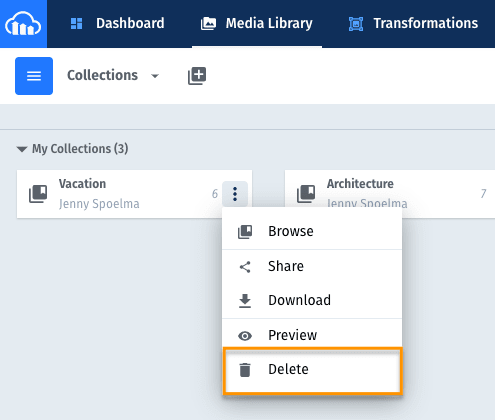Open the Collections view selector
Viewport: 495px width, 420px height.
click(x=113, y=75)
